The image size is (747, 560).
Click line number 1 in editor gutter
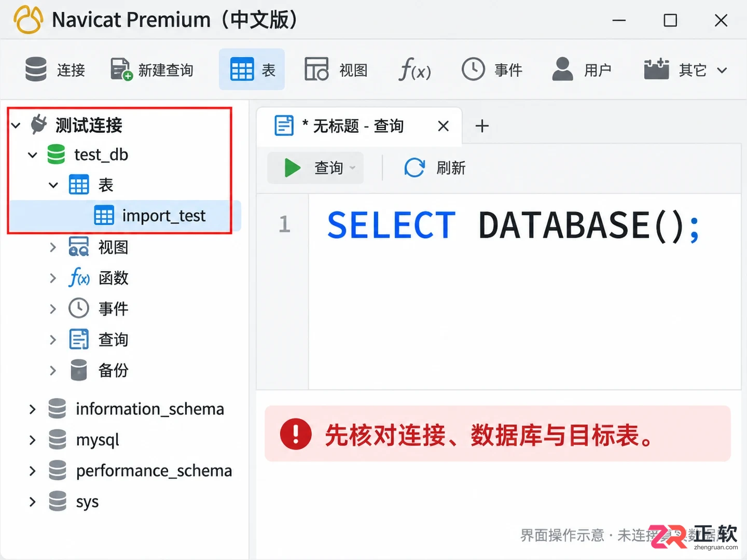click(284, 224)
